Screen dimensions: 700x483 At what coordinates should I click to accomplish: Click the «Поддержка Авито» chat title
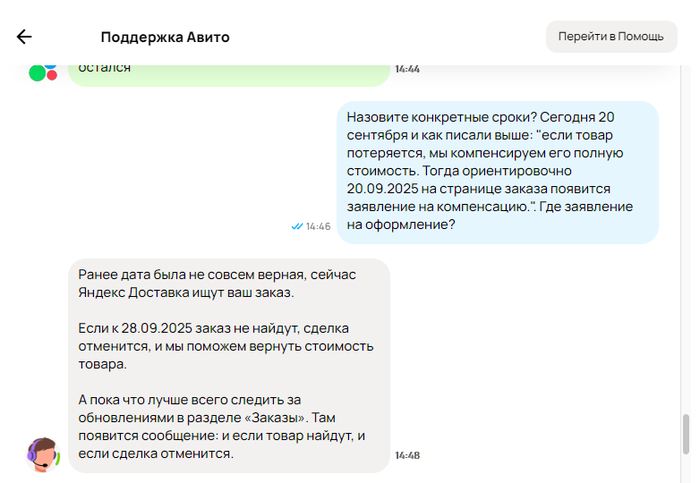(165, 37)
